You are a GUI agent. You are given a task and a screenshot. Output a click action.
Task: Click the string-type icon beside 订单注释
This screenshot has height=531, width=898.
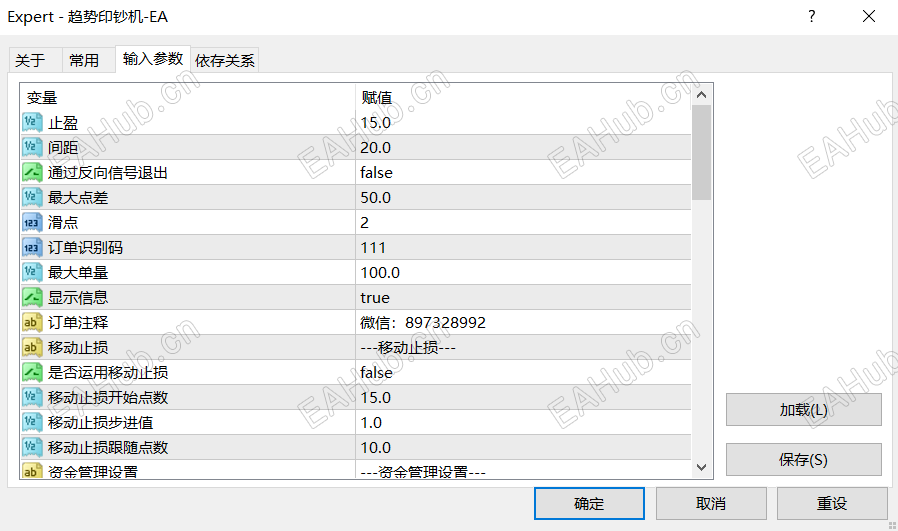[32, 322]
